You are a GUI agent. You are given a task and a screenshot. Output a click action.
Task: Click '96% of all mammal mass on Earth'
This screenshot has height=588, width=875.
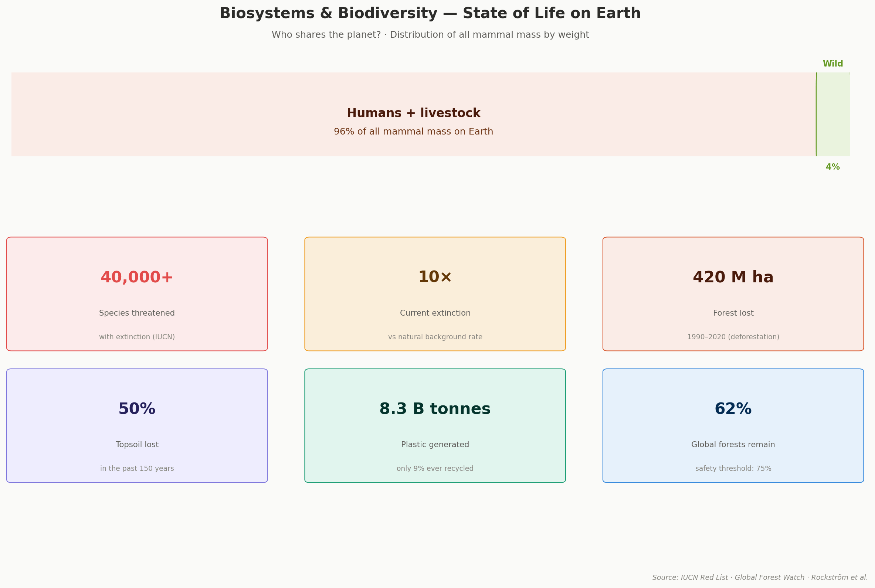pyautogui.click(x=414, y=132)
